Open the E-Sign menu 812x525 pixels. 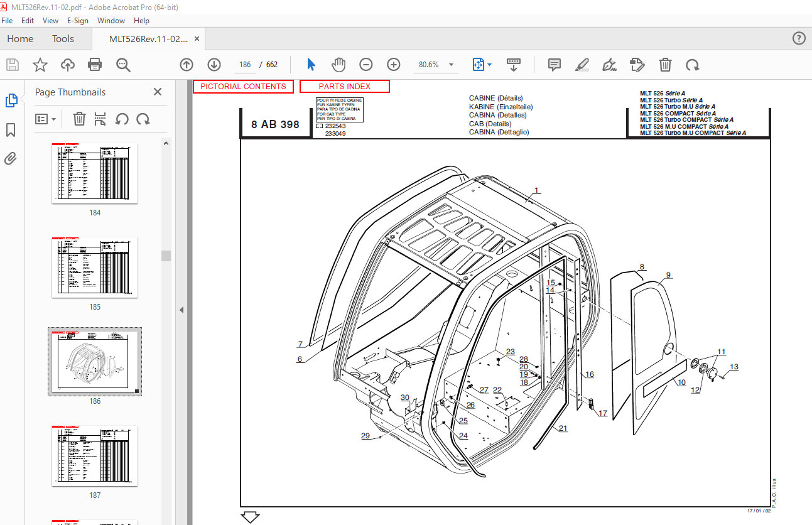point(78,21)
